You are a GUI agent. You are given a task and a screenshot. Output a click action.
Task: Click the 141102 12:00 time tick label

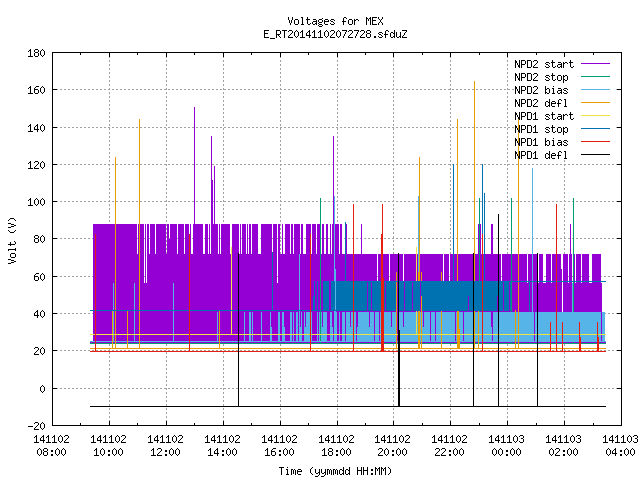[x=165, y=446]
